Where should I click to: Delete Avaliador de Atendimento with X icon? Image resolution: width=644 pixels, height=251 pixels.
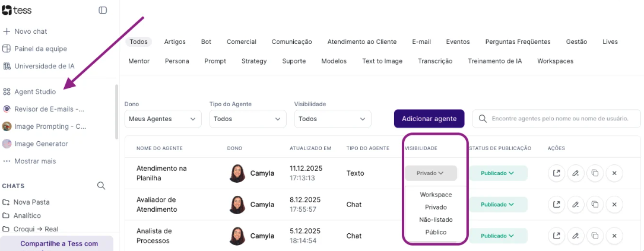614,204
